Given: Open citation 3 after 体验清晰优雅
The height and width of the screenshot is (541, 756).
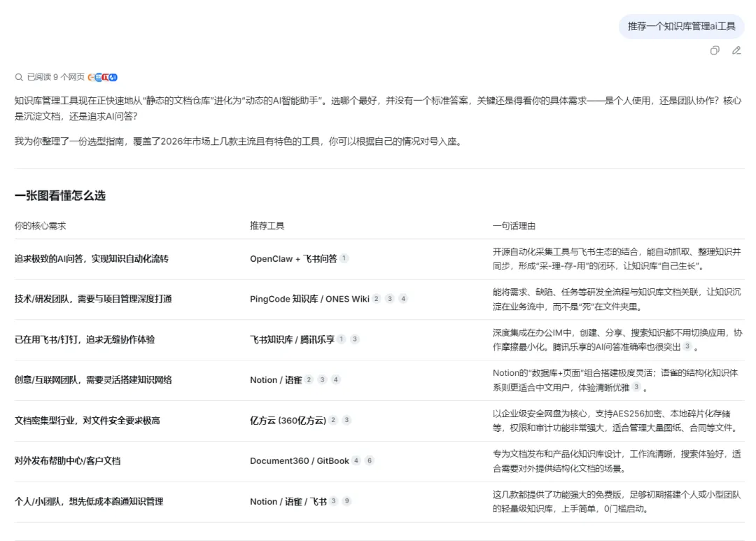Looking at the screenshot, I should tap(636, 387).
